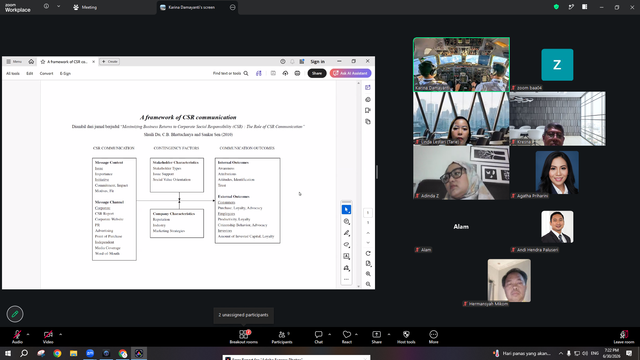Click Acrobat upload to cloud icon
The width and height of the screenshot is (640, 360).
pyautogui.click(x=285, y=73)
